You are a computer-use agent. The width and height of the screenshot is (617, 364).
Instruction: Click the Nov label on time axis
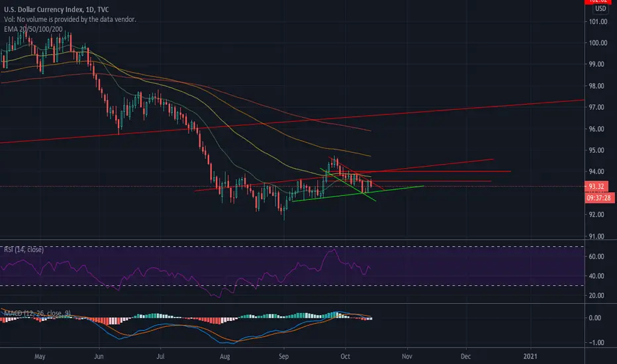tap(407, 356)
